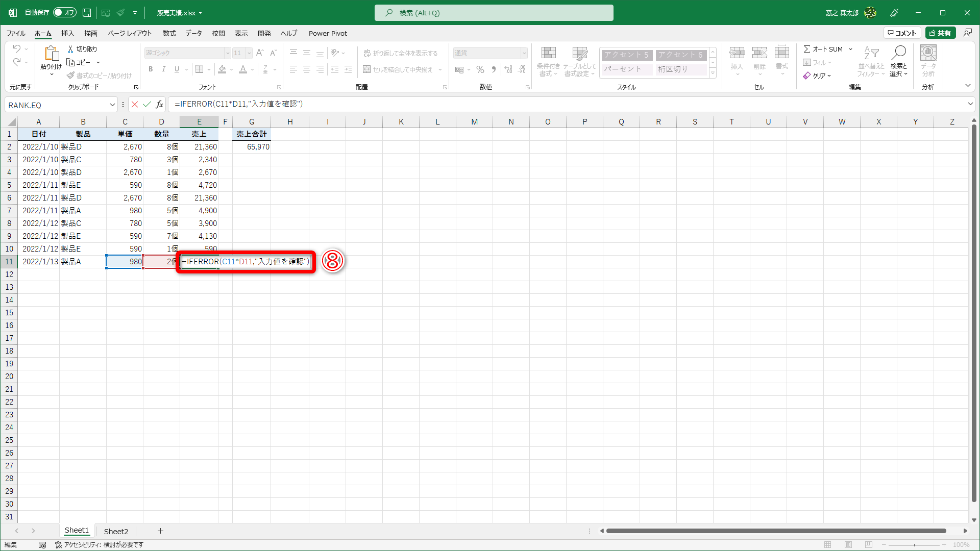Switch to Page Layout view in status bar

848,545
